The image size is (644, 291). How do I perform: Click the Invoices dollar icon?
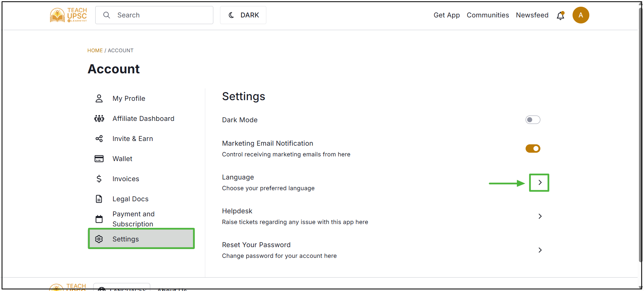pos(99,179)
